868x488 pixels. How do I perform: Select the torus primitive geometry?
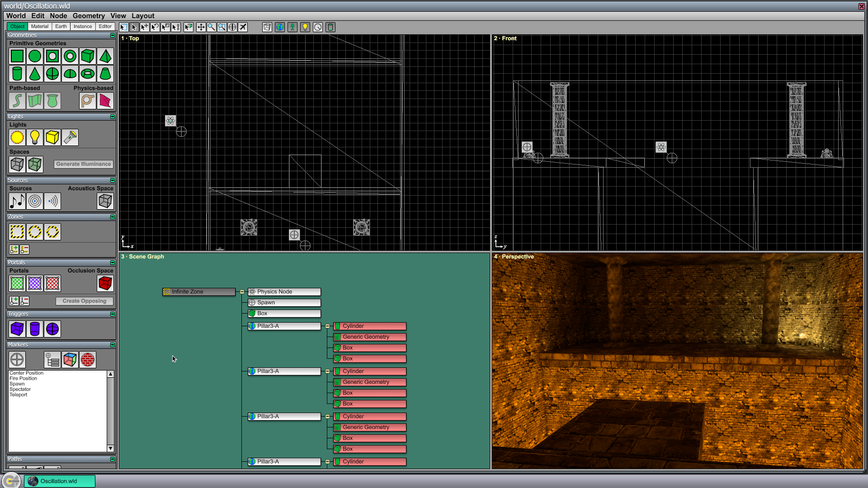pos(88,74)
